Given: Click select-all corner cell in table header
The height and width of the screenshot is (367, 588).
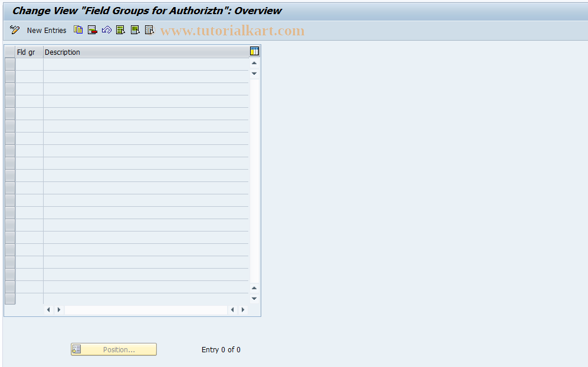Looking at the screenshot, I should pyautogui.click(x=10, y=52).
